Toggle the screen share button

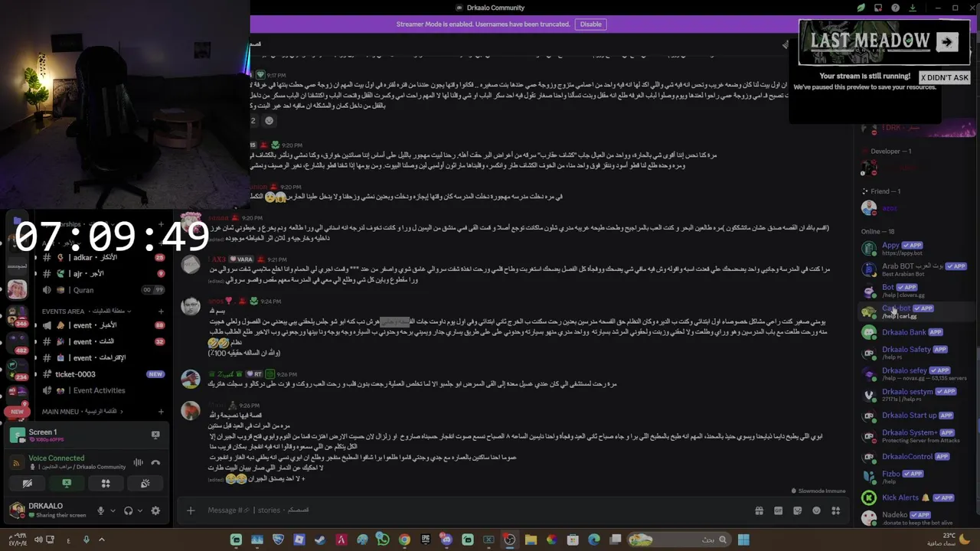(67, 484)
